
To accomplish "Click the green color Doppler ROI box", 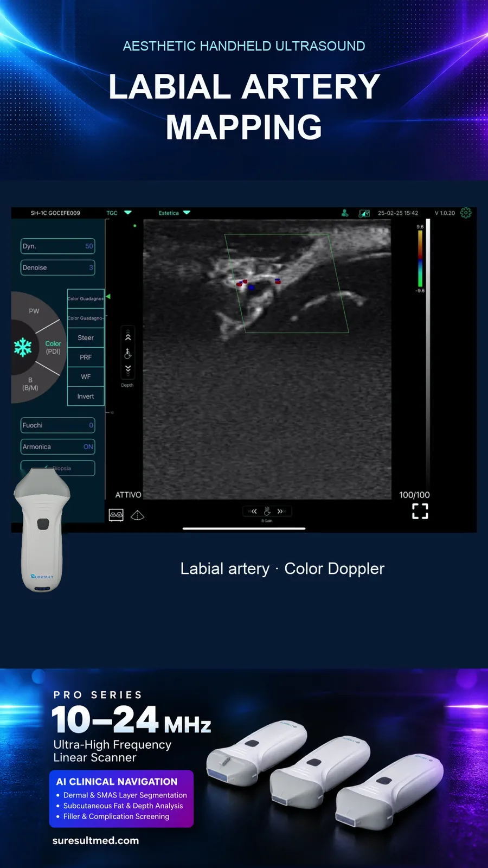I will pos(287,283).
